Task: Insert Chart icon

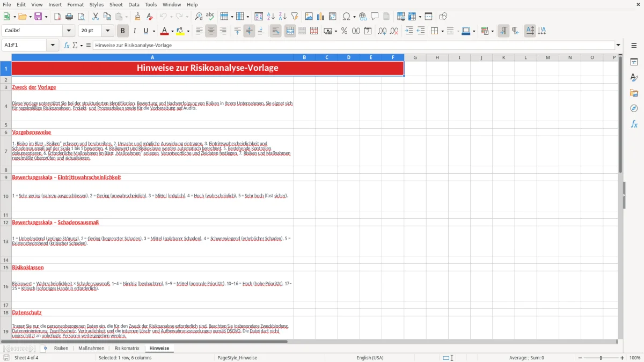Action: pyautogui.click(x=321, y=17)
